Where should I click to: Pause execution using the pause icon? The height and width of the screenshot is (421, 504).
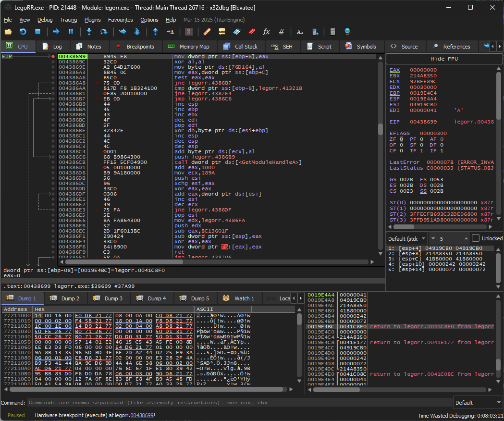(x=71, y=32)
